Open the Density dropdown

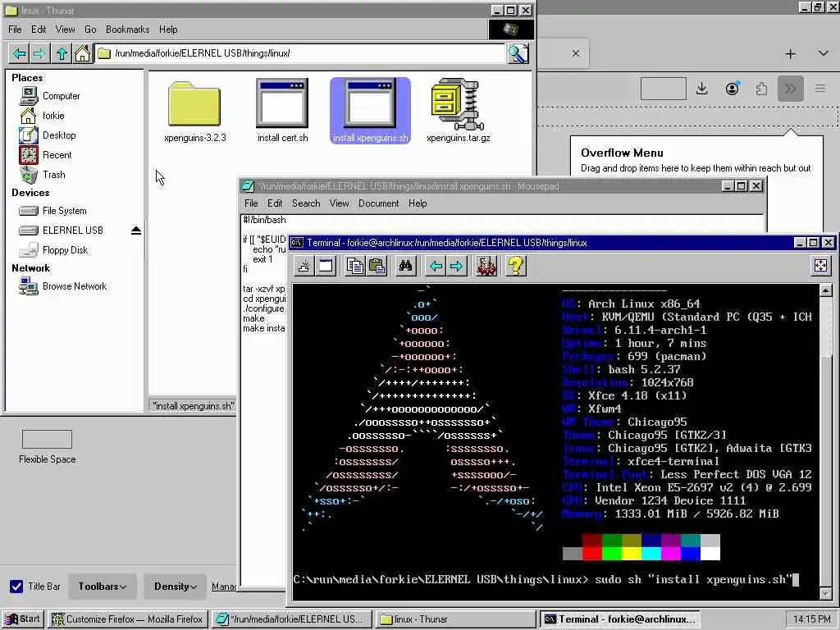pos(175,587)
